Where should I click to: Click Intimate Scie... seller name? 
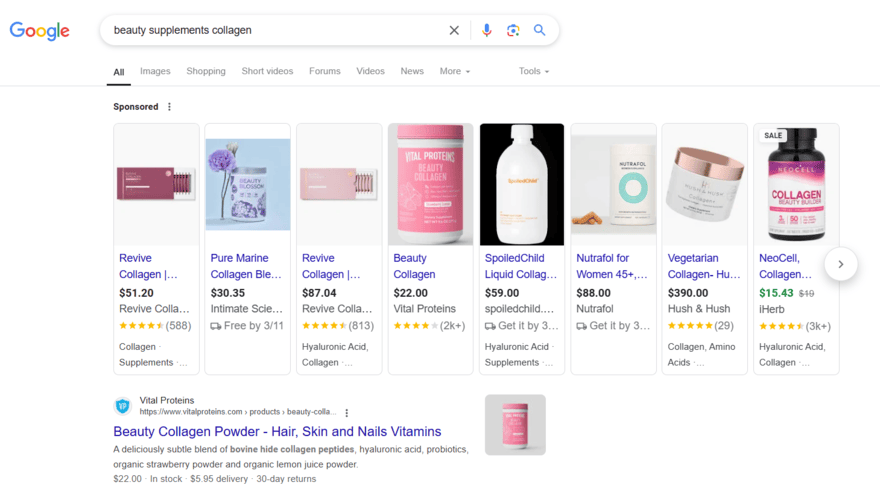pyautogui.click(x=246, y=309)
